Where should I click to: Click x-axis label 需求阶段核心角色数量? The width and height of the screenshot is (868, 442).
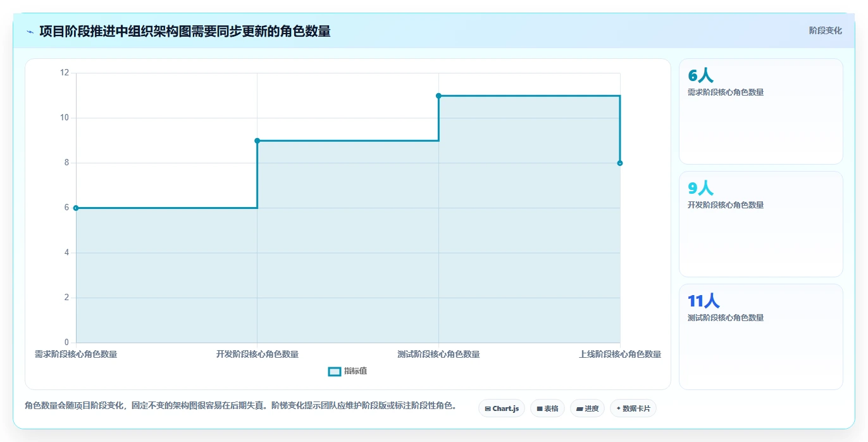tap(76, 354)
